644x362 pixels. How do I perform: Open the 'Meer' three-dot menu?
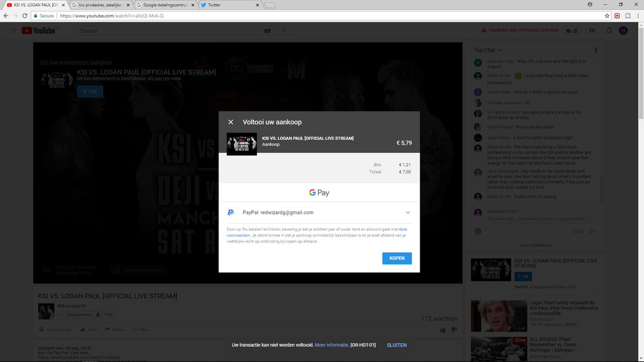tap(140, 329)
